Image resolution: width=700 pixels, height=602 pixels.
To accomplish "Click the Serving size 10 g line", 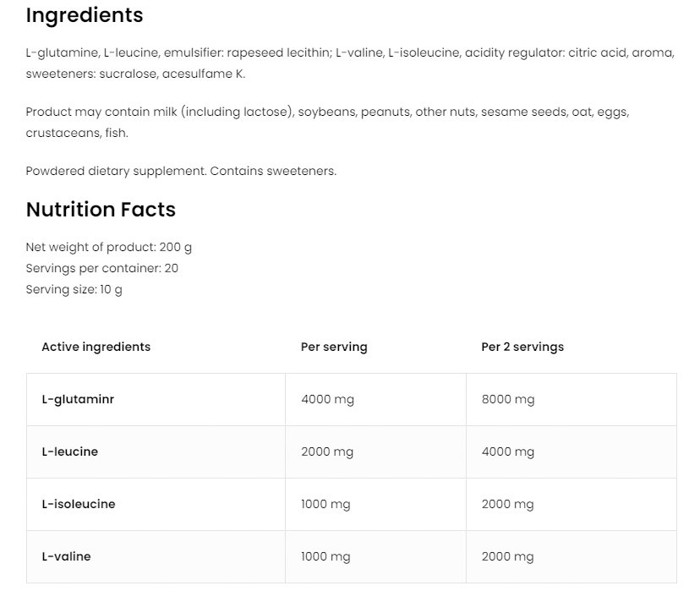I will tap(74, 289).
